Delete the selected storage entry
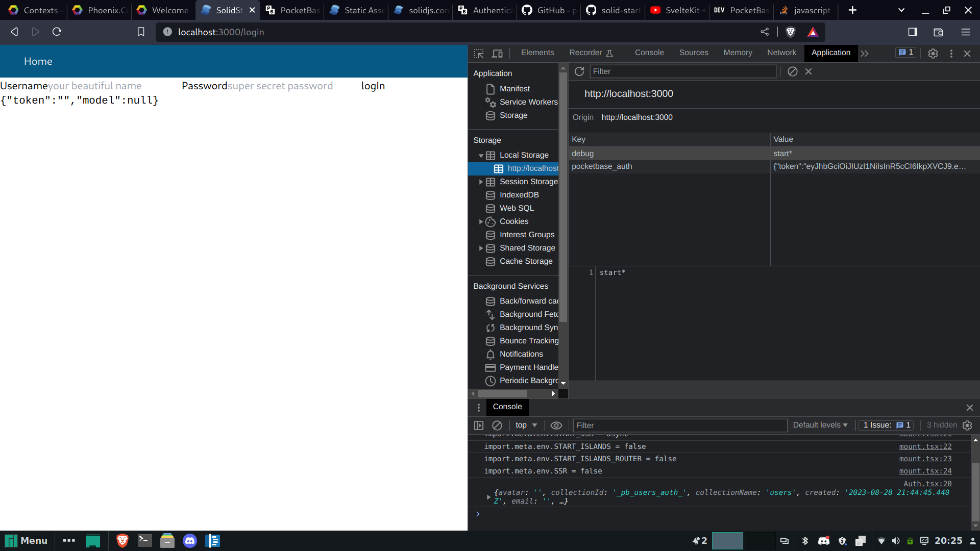 [808, 71]
